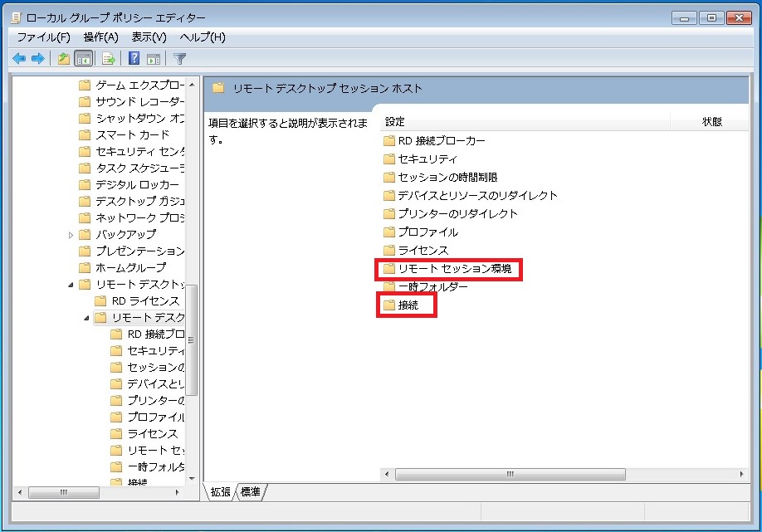
Task: Collapse the リモート デスクトップ セッション ホスト tree node
Action: (x=88, y=318)
